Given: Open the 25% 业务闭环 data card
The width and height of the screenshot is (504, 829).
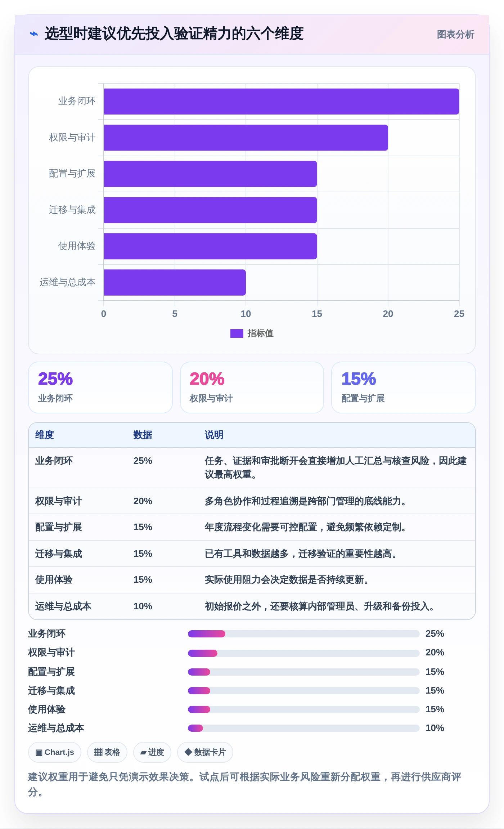Looking at the screenshot, I should (x=100, y=387).
